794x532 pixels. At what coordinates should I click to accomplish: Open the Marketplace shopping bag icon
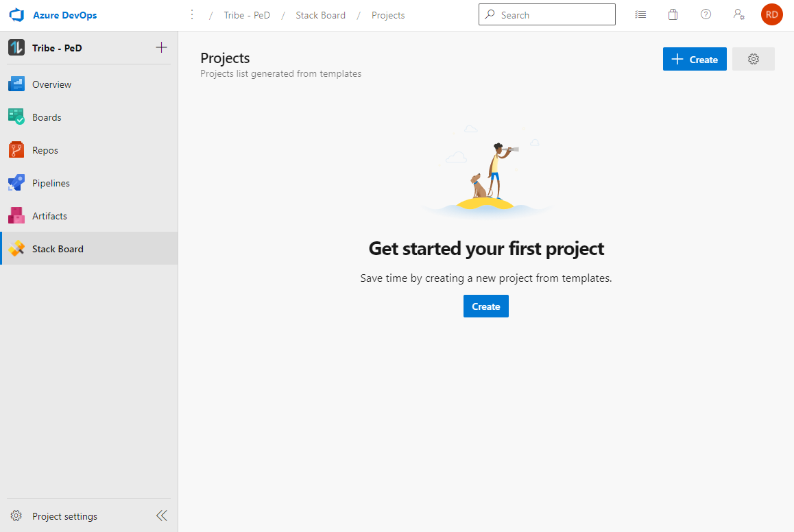[673, 14]
